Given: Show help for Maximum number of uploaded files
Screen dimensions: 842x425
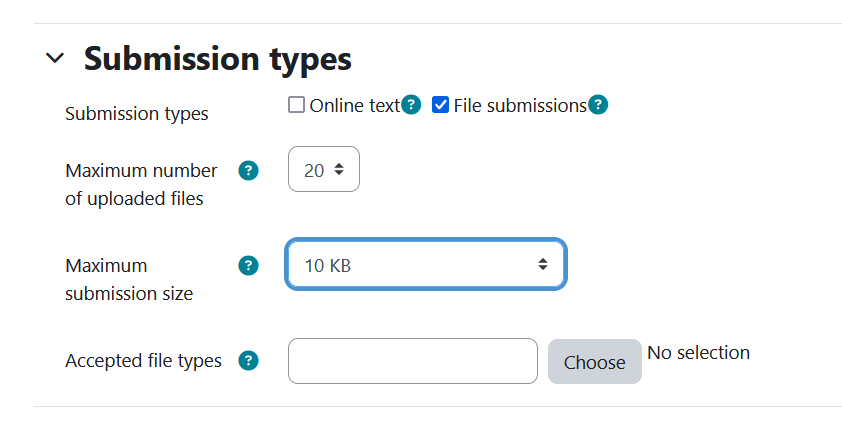Looking at the screenshot, I should 248,171.
